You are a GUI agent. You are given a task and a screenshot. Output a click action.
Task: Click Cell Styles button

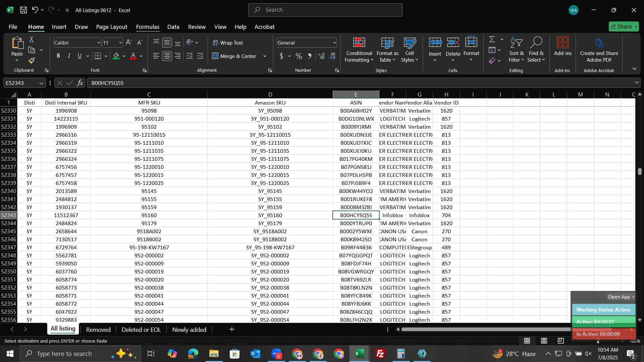(410, 50)
